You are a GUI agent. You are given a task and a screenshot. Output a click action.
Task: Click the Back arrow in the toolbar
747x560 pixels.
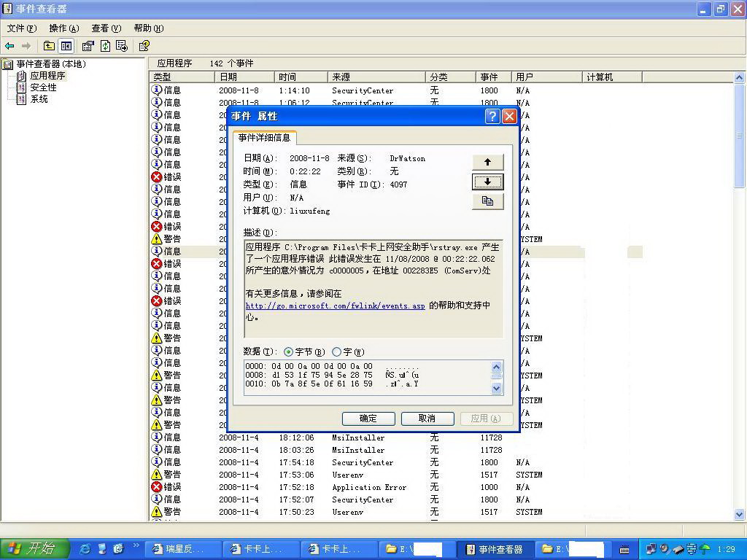coord(9,46)
